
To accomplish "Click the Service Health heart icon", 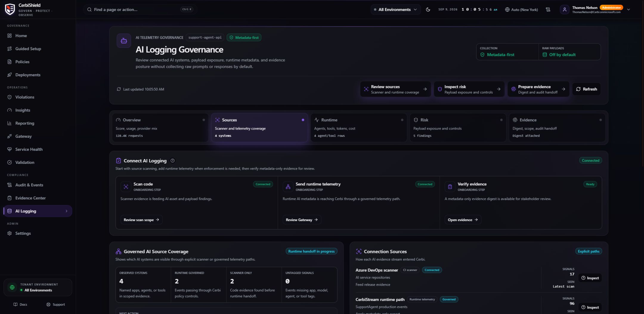I will (x=10, y=149).
